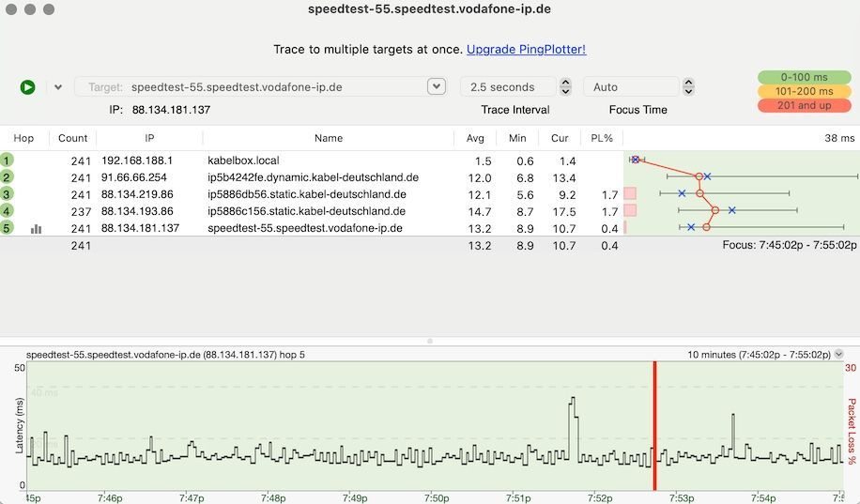Viewport: 860px width, 504px height.
Task: Select the hop 1 green circle icon
Action: click(x=8, y=160)
